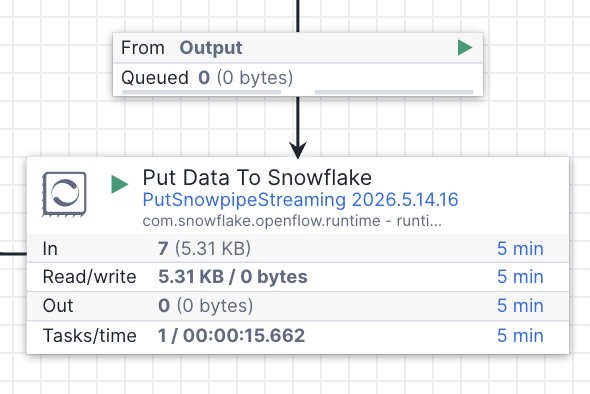Click the In value 7 (5.31 KB)

click(x=204, y=248)
